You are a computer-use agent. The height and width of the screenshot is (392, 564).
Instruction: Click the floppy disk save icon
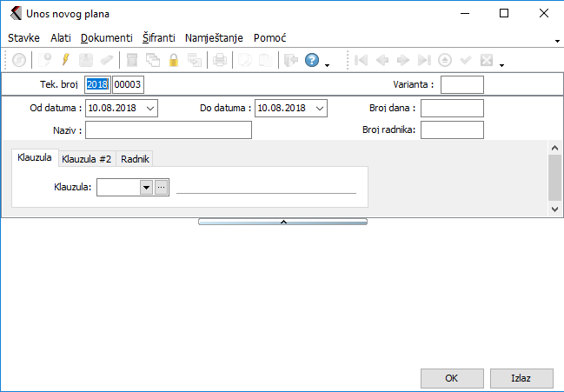pyautogui.click(x=85, y=60)
